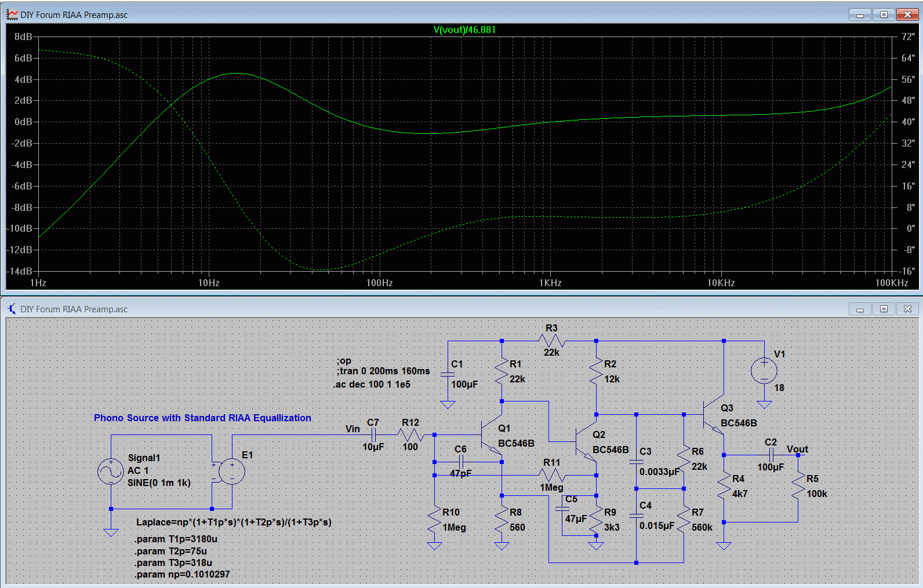Click the -14dB magnitude axis label
This screenshot has width=923, height=588.
coord(19,271)
